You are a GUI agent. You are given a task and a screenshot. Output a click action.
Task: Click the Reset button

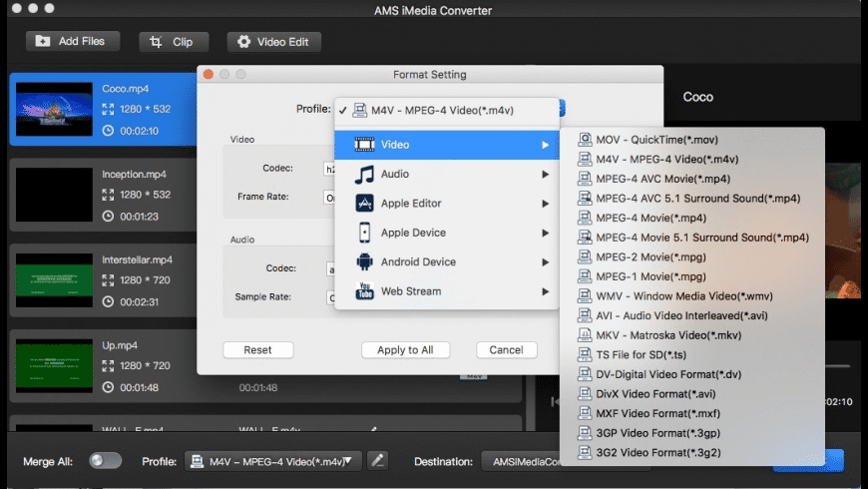coord(258,350)
